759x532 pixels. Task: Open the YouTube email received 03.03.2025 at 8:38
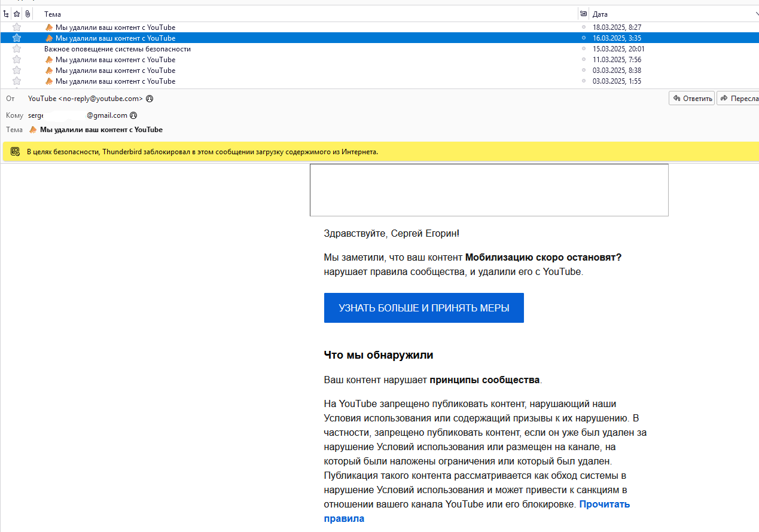[115, 71]
